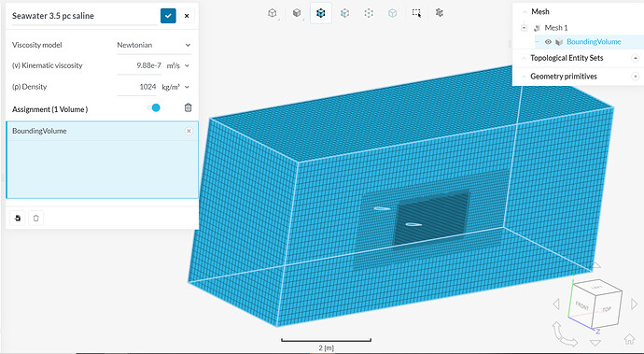Click the 2 [m] scale bar label

tap(326, 347)
